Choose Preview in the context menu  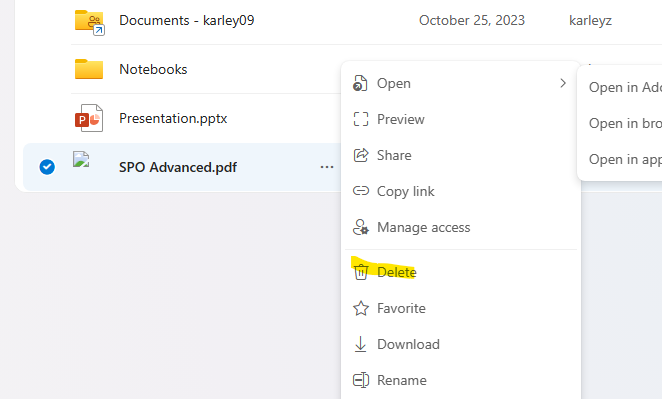point(461,119)
